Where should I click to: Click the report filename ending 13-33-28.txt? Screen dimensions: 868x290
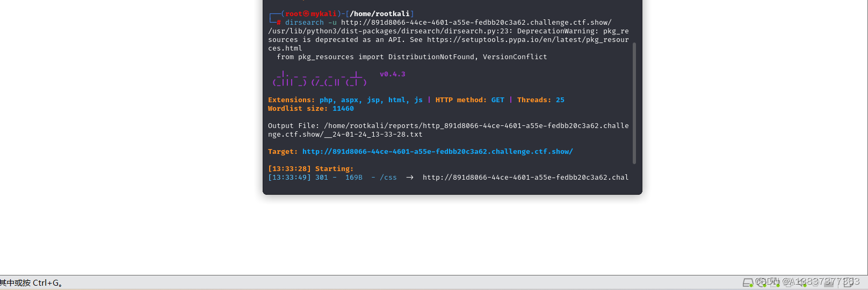pos(345,134)
